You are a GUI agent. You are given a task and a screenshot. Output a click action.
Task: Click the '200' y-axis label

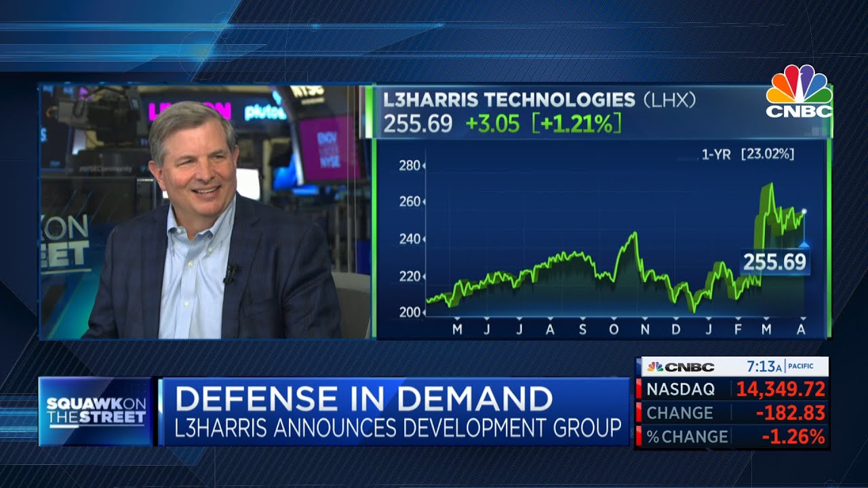pos(410,312)
